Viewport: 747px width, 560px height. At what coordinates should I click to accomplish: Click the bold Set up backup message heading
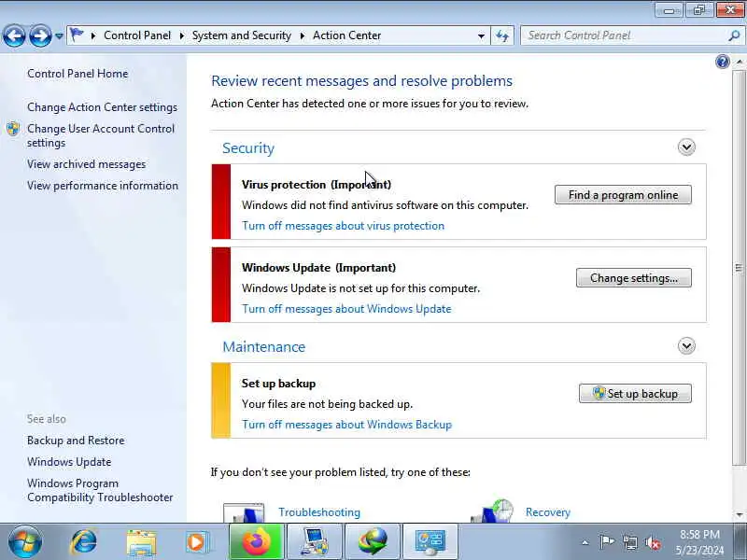(x=278, y=384)
